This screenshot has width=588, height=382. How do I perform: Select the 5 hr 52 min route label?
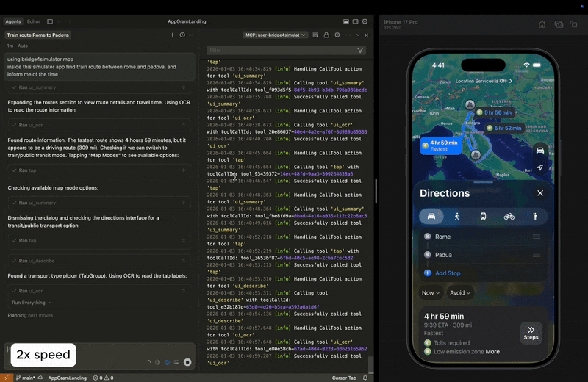pyautogui.click(x=505, y=129)
